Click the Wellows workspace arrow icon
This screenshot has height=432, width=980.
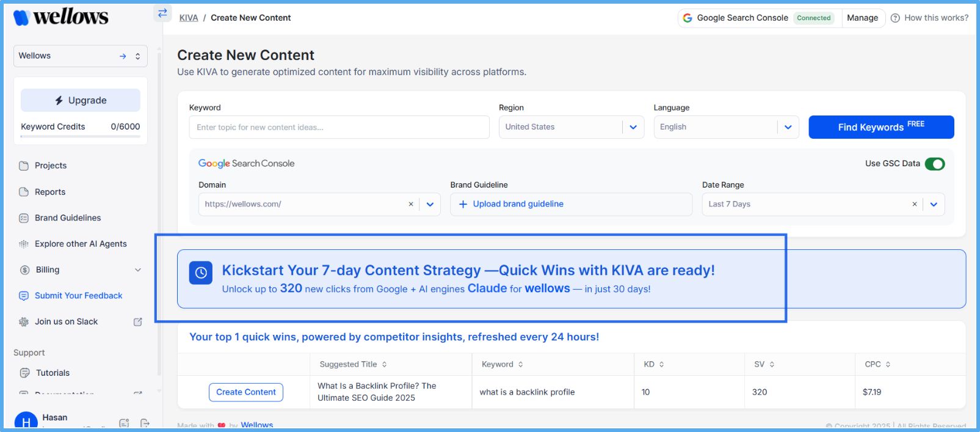123,56
